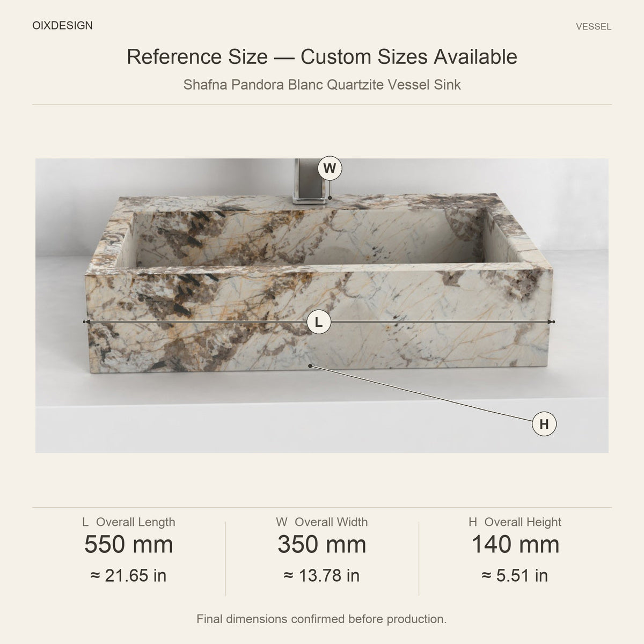Click the 'Final dimensions confirmed before production.' note
The height and width of the screenshot is (644, 644).
[x=322, y=619]
